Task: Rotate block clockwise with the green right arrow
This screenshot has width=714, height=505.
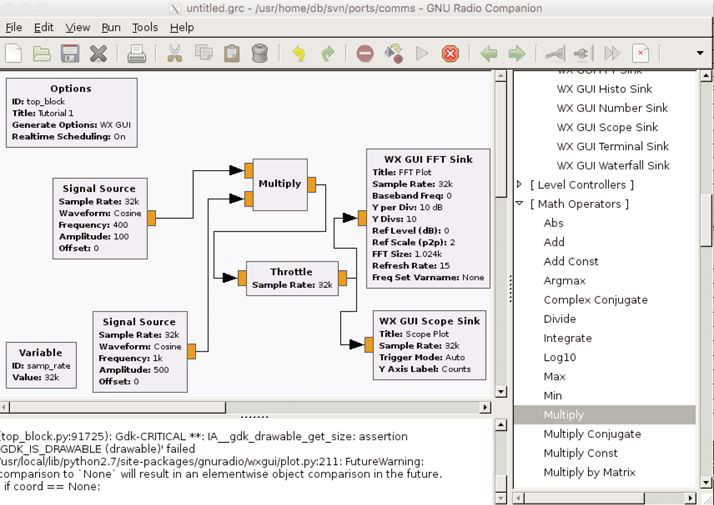Action: point(517,54)
